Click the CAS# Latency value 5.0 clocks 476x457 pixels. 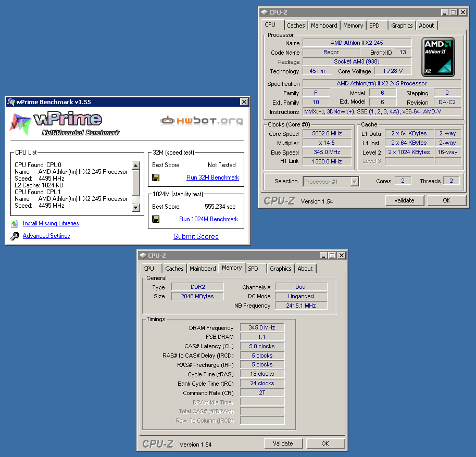[x=262, y=346]
